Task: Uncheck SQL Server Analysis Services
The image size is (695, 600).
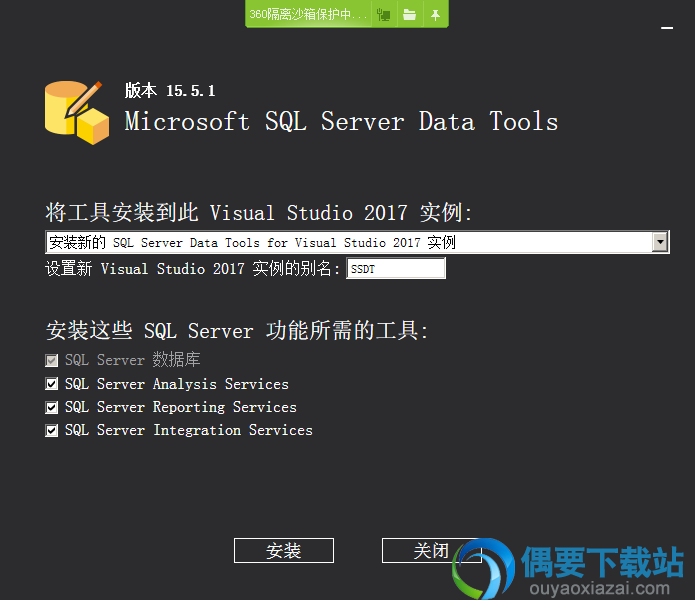Action: 51,384
